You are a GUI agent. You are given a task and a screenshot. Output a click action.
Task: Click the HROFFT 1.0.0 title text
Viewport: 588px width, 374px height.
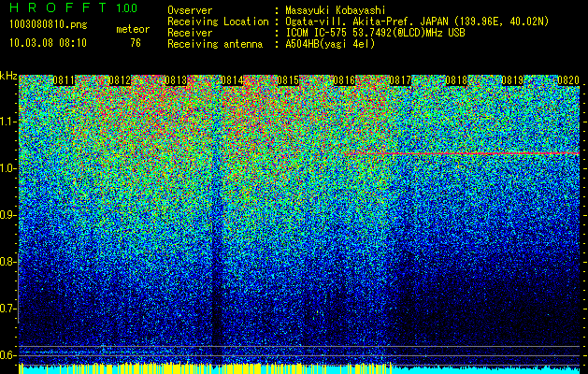coord(74,7)
